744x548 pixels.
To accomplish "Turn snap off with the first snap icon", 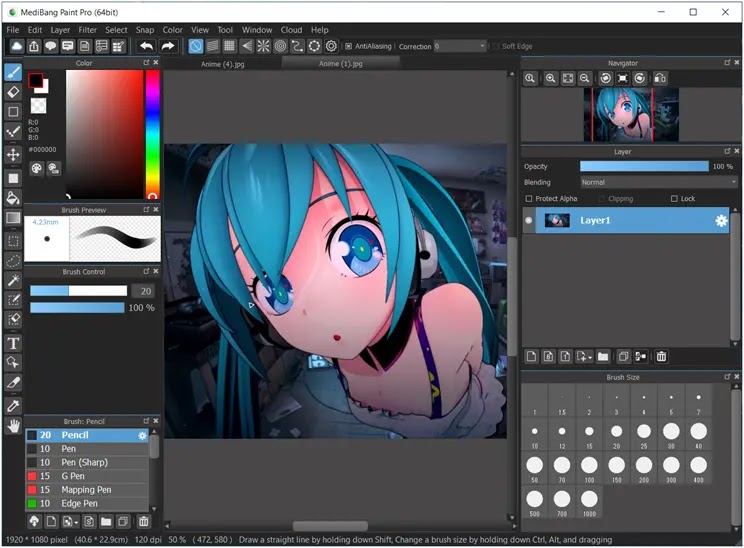I will (x=195, y=46).
